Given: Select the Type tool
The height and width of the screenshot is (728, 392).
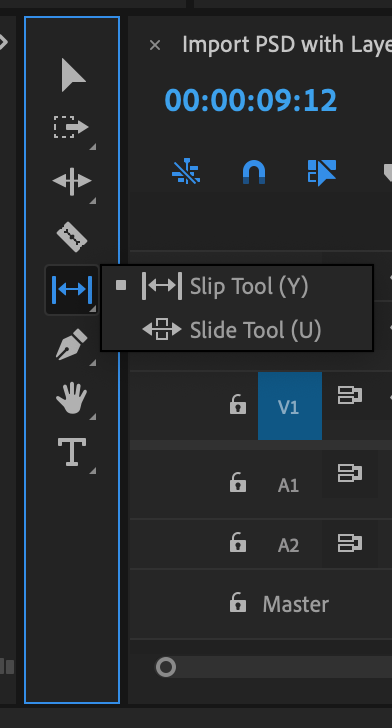Looking at the screenshot, I should click(72, 452).
